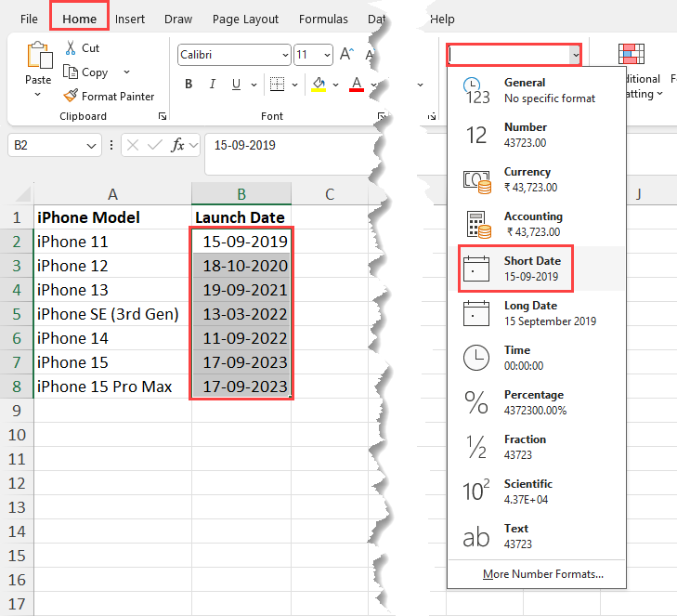Image resolution: width=677 pixels, height=616 pixels.
Task: Click the Conditional Formatting icon
Action: tap(631, 54)
